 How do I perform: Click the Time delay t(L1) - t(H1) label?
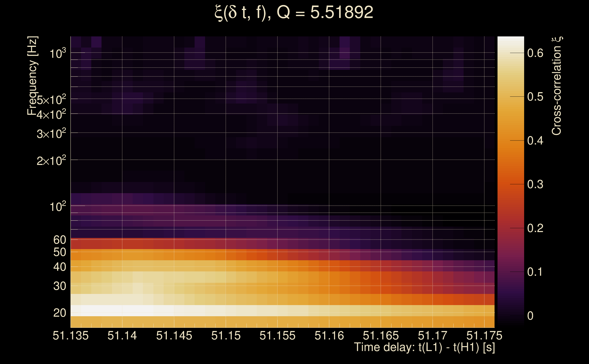(424, 347)
